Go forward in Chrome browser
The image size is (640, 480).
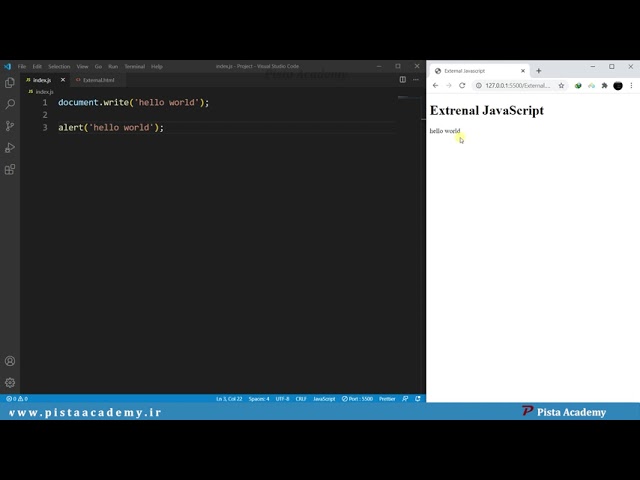[x=449, y=85]
